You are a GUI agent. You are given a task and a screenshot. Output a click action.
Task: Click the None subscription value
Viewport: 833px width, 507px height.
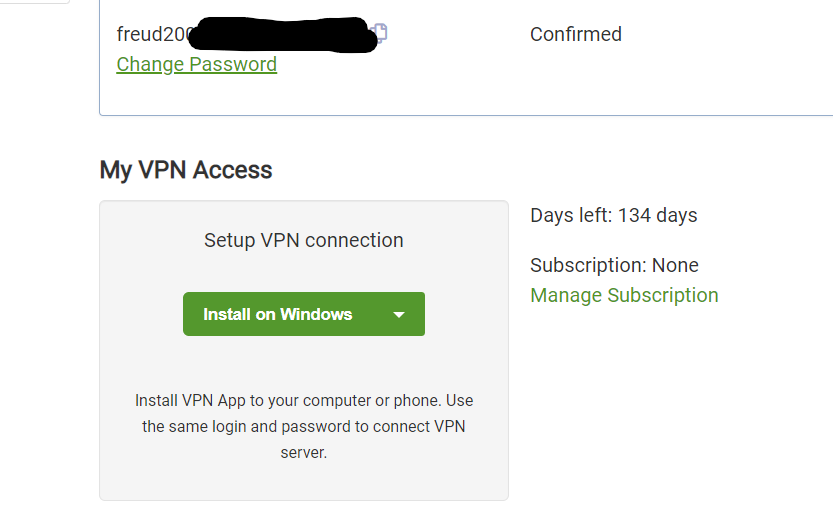(675, 265)
